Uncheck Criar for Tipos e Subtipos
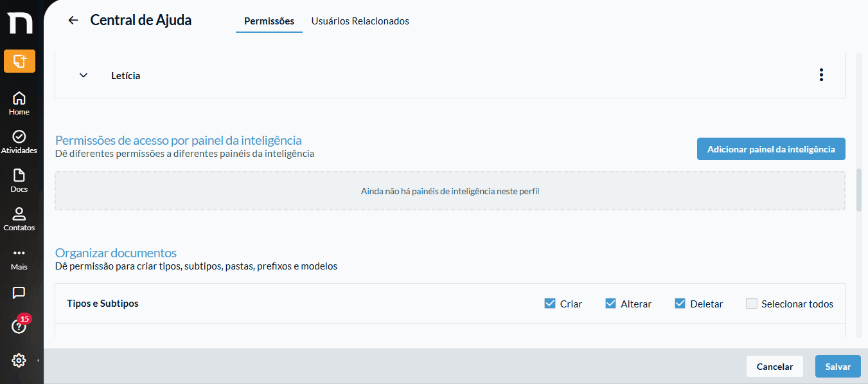 coord(550,304)
